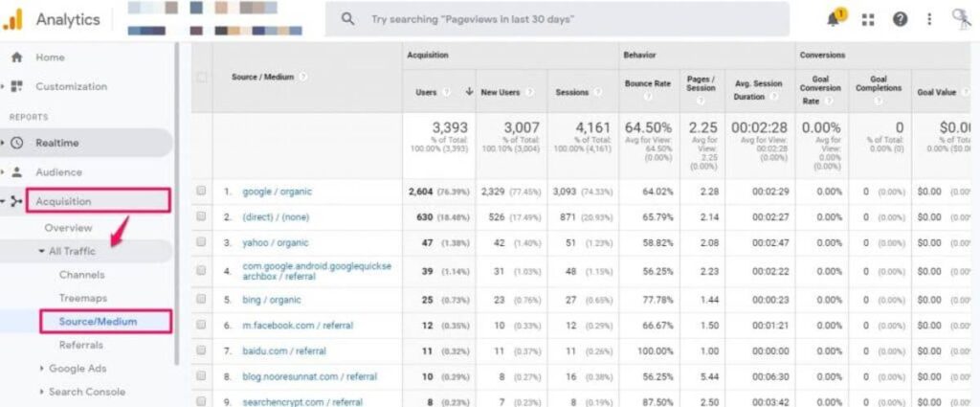
Task: Open the baidu.com / referral link
Action: coord(284,350)
